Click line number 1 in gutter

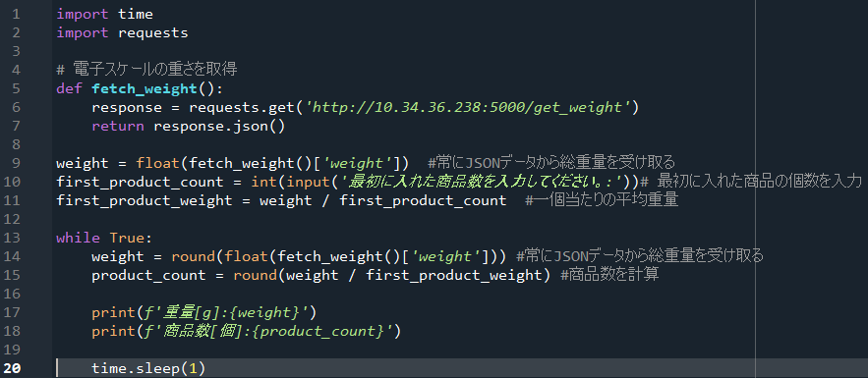click(16, 14)
